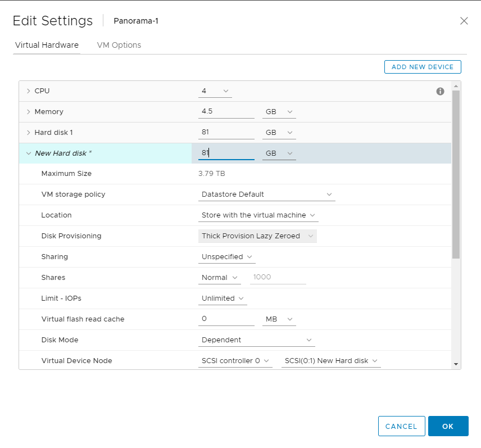The width and height of the screenshot is (481, 448).
Task: Open the Limit - IOPs dropdown
Action: coord(223,298)
